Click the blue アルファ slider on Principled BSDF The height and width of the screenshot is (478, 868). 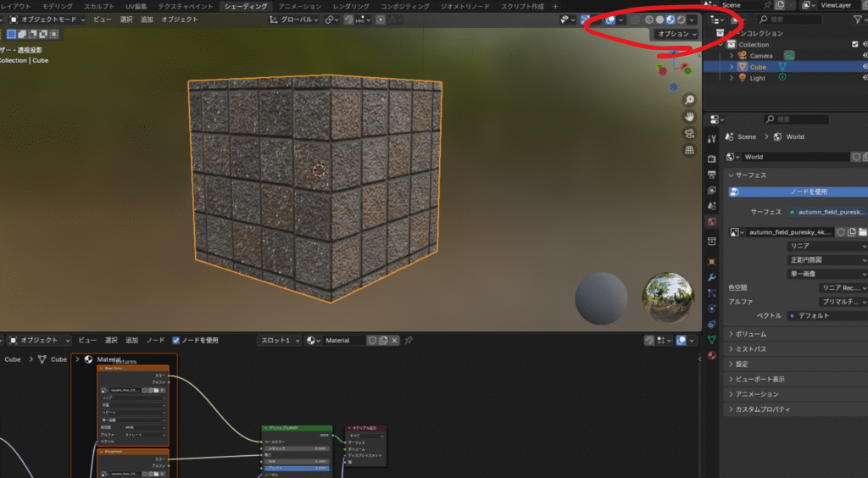coord(297,468)
